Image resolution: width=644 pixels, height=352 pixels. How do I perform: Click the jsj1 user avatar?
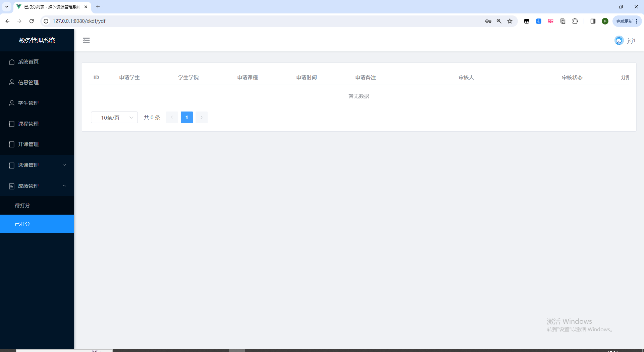pos(619,40)
